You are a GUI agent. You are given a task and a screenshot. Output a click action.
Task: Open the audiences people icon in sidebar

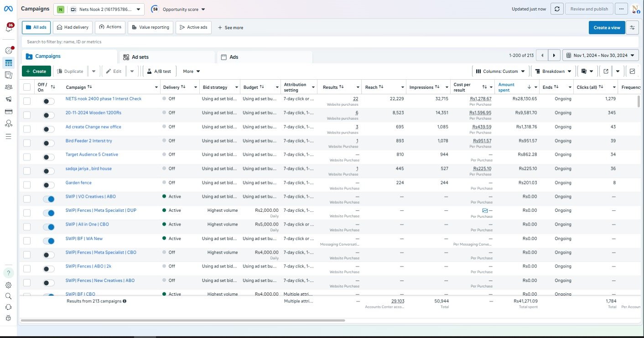[x=9, y=87]
